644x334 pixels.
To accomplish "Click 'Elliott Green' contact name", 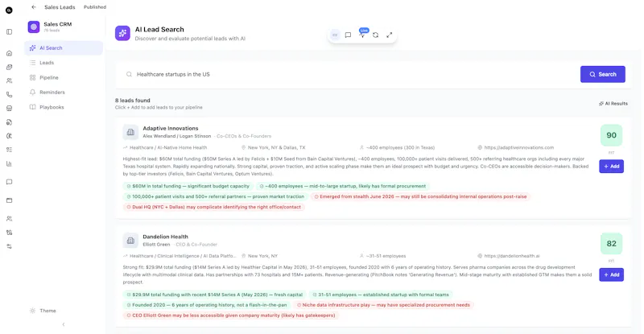I will pos(156,245).
